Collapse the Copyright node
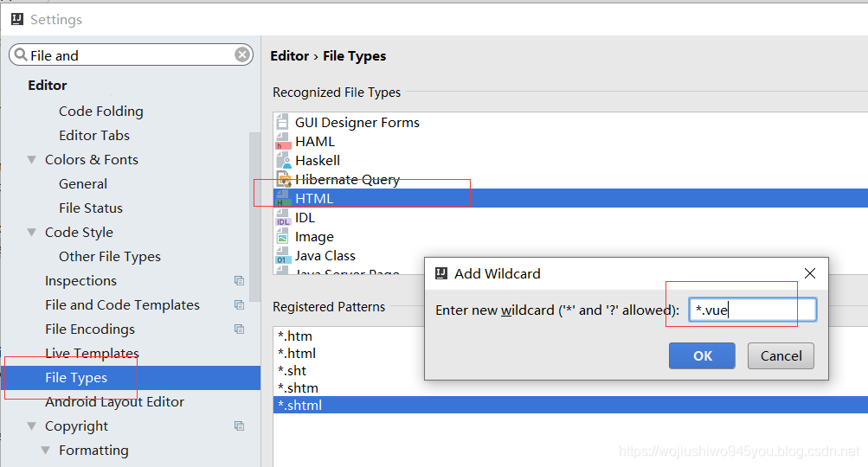The width and height of the screenshot is (868, 467). (x=31, y=426)
